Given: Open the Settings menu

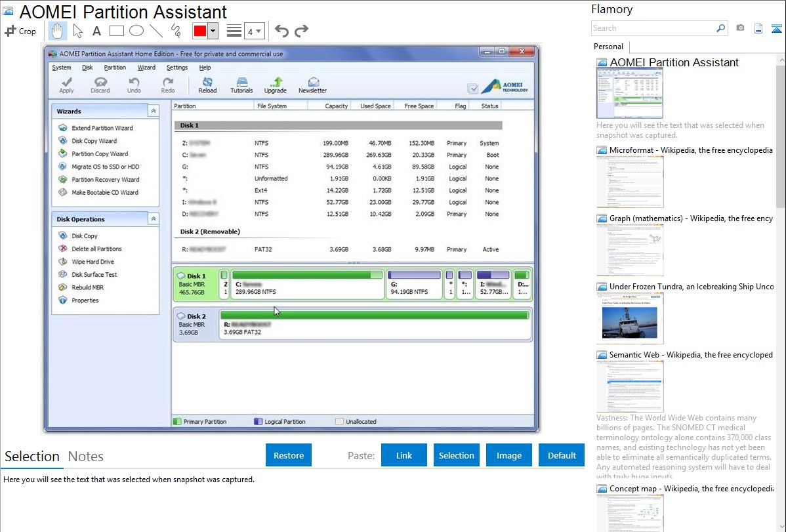Looking at the screenshot, I should [x=177, y=67].
